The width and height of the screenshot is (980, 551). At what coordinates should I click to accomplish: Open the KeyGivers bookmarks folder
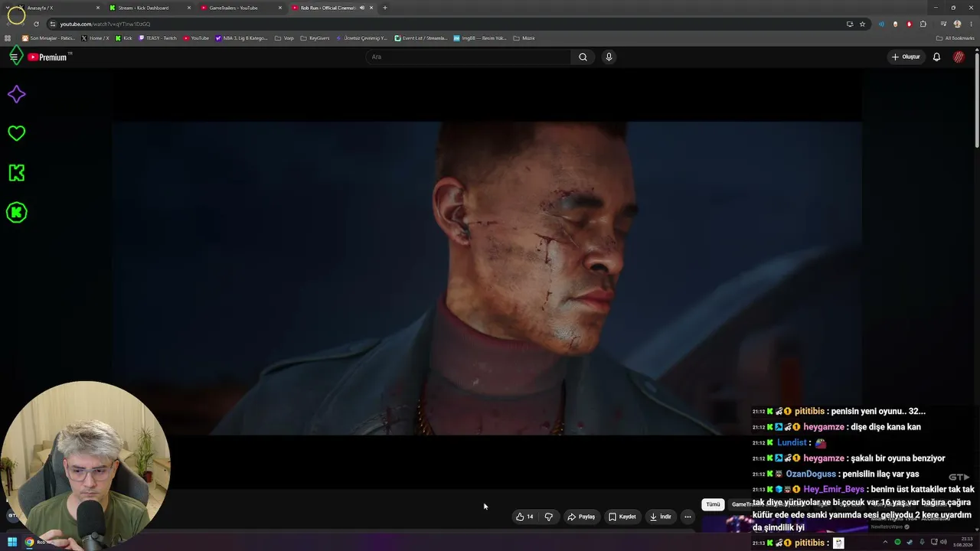315,38
